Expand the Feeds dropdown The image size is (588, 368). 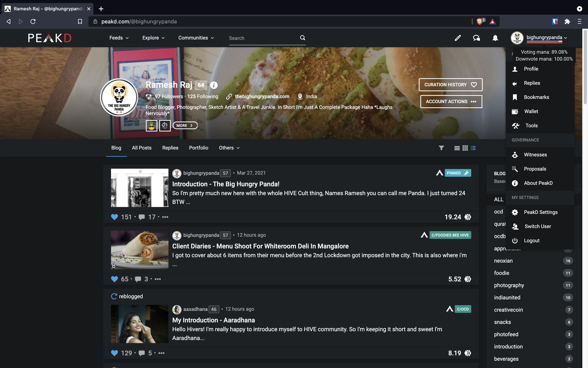(119, 38)
